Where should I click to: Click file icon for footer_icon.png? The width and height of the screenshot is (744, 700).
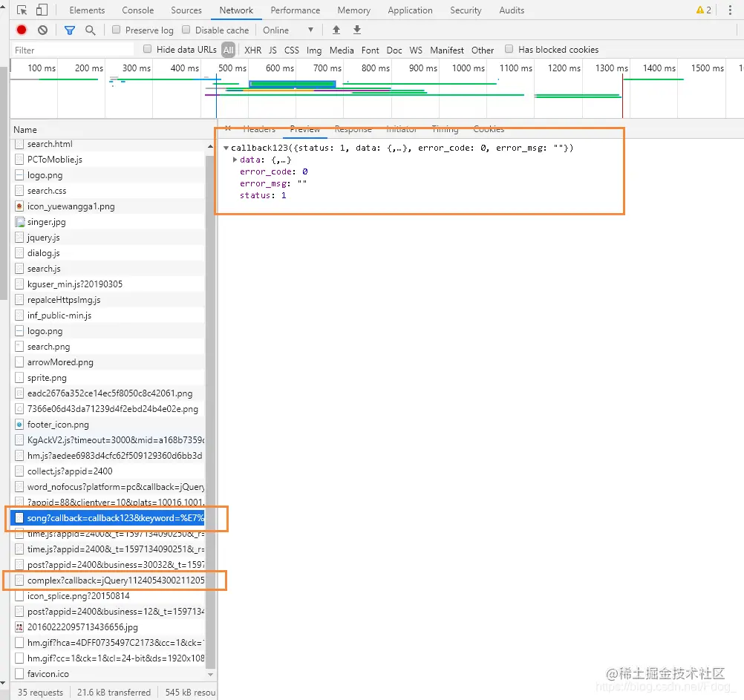[x=19, y=425]
